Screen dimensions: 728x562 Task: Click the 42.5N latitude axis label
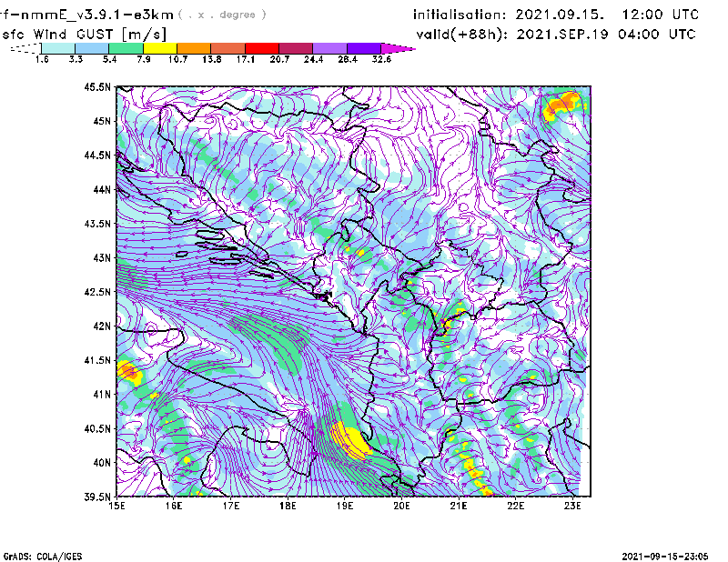coord(98,292)
